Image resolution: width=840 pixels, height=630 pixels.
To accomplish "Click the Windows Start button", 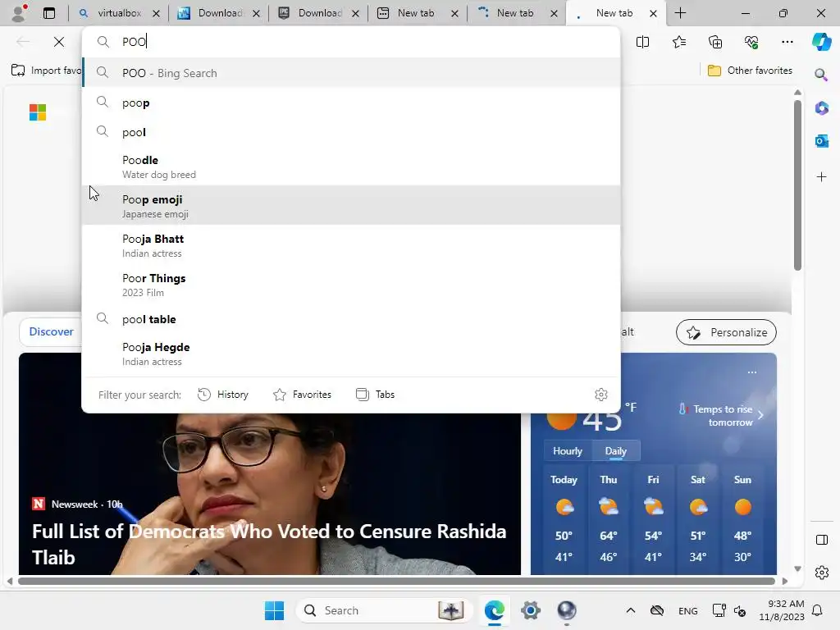I will pos(274,610).
